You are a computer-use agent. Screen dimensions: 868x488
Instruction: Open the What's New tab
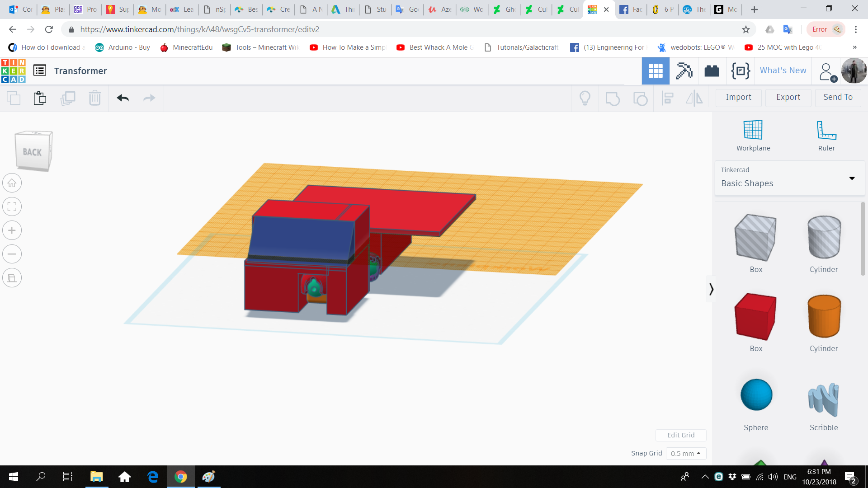click(x=783, y=70)
